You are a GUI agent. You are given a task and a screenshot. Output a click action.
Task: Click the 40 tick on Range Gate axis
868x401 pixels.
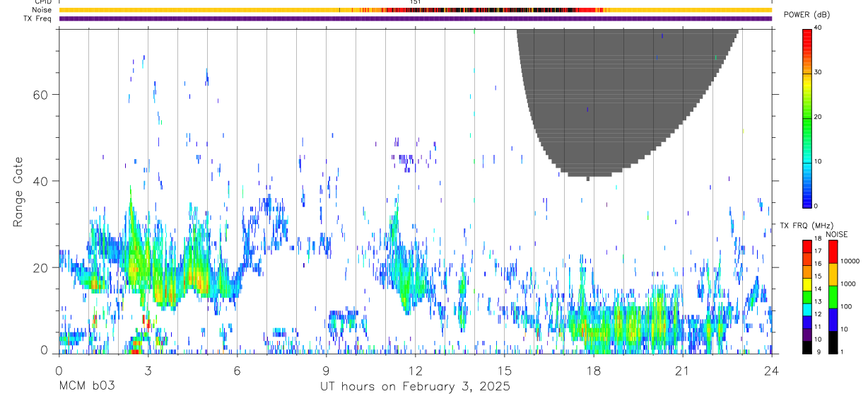point(41,181)
